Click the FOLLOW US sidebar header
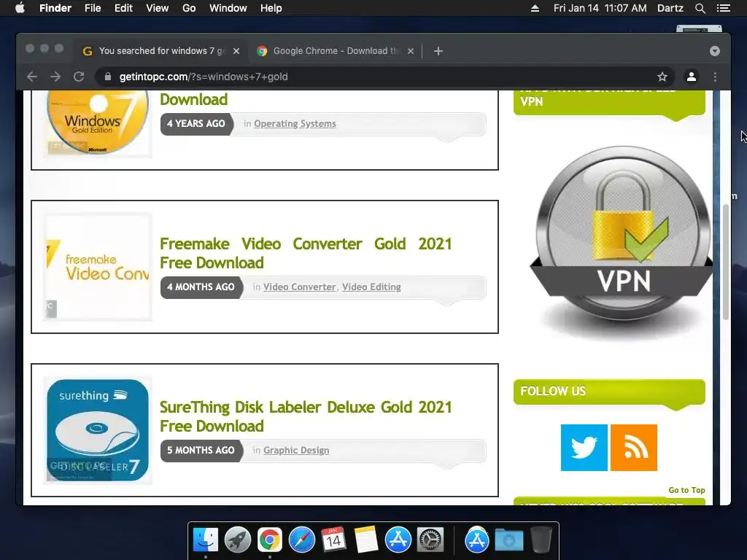Image resolution: width=747 pixels, height=560 pixels. pos(609,392)
